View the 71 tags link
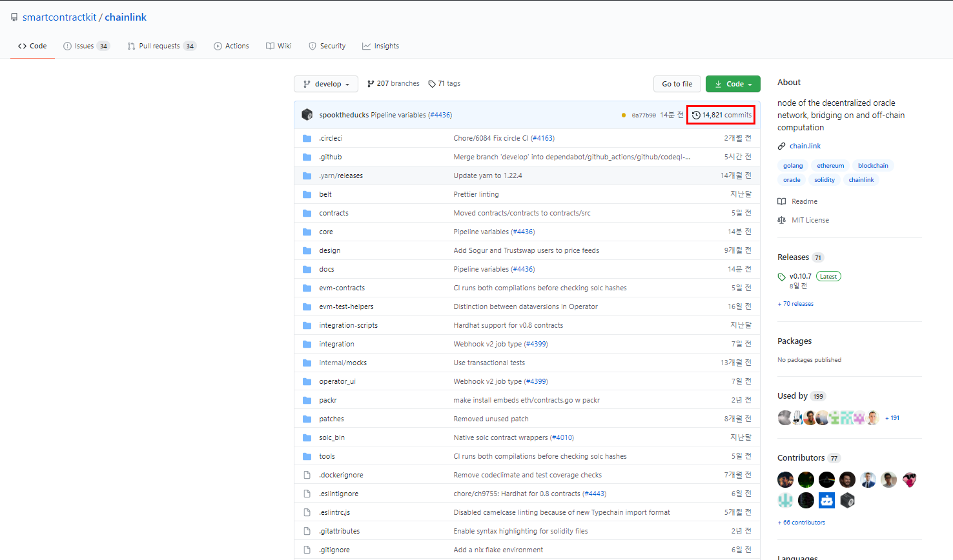Viewport: 953px width, 560px height. coord(444,83)
